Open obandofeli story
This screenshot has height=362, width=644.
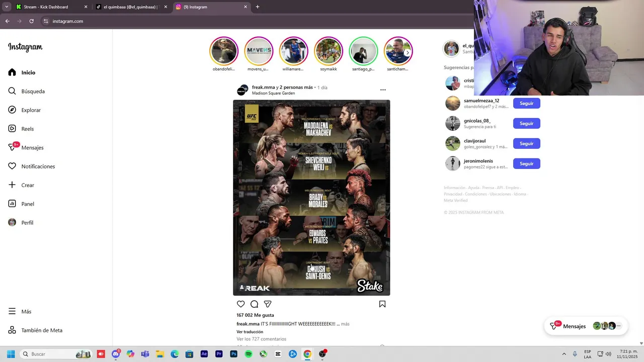point(224,51)
